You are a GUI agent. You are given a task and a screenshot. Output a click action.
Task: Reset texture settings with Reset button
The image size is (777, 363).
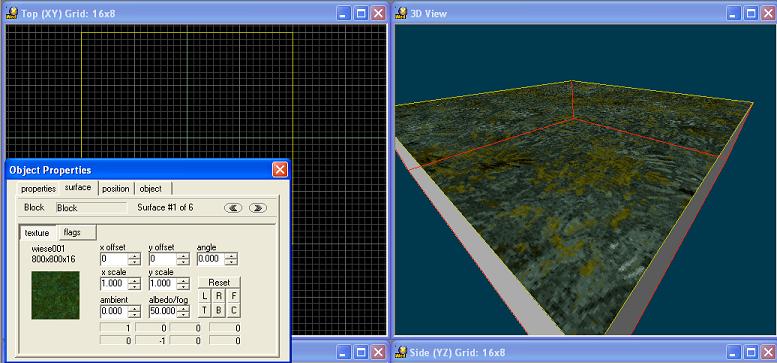219,282
